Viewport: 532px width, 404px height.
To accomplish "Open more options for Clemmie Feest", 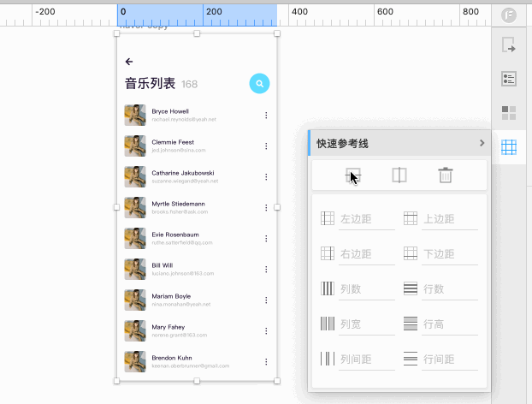I will [266, 146].
